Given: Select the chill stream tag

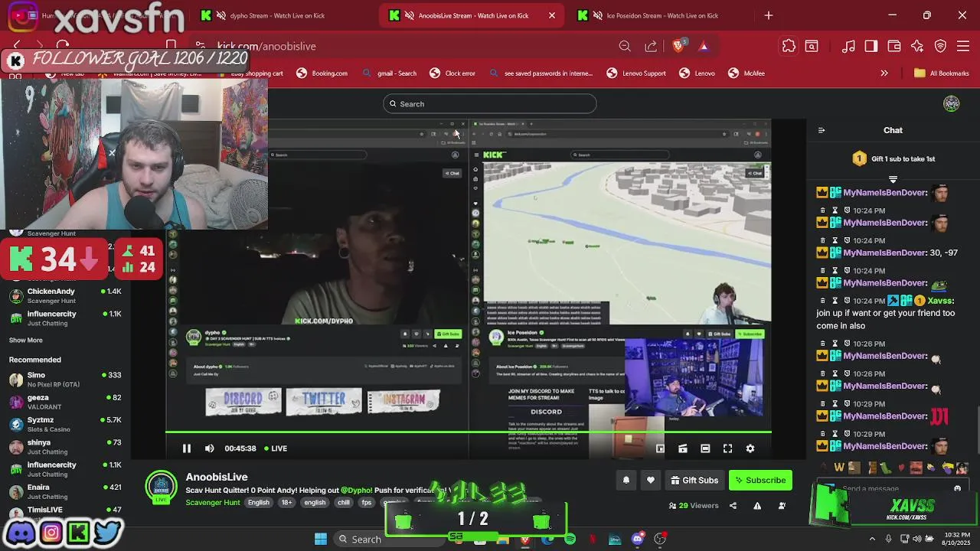Looking at the screenshot, I should [x=344, y=503].
